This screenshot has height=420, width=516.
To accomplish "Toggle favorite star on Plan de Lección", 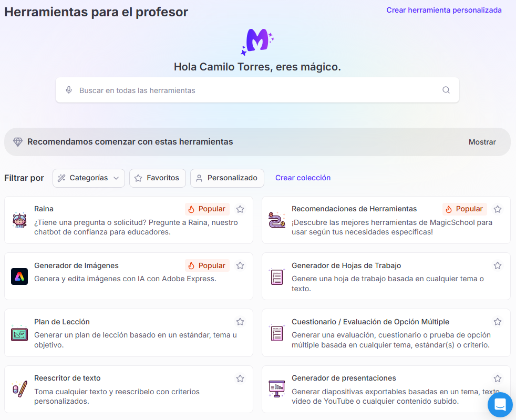I will pos(240,322).
